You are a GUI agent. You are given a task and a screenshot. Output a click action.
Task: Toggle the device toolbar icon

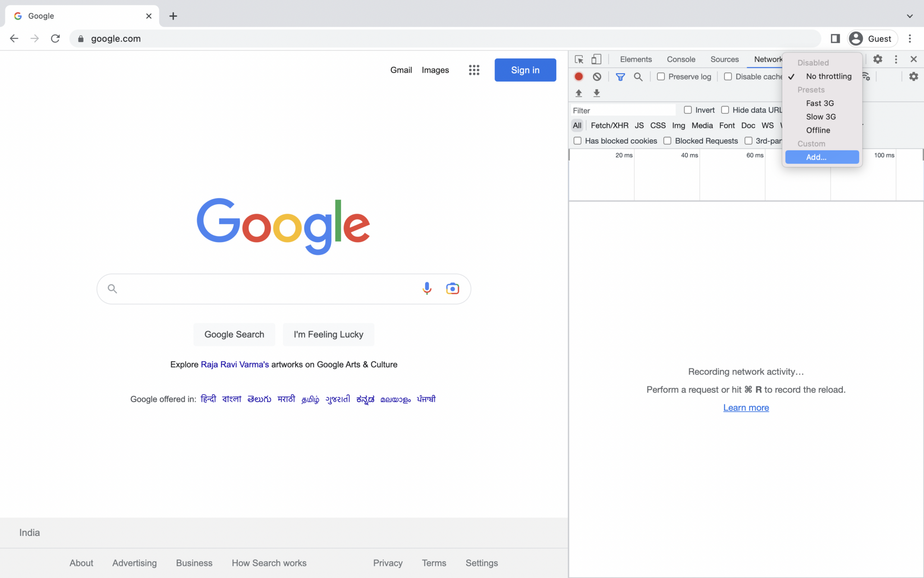(596, 59)
